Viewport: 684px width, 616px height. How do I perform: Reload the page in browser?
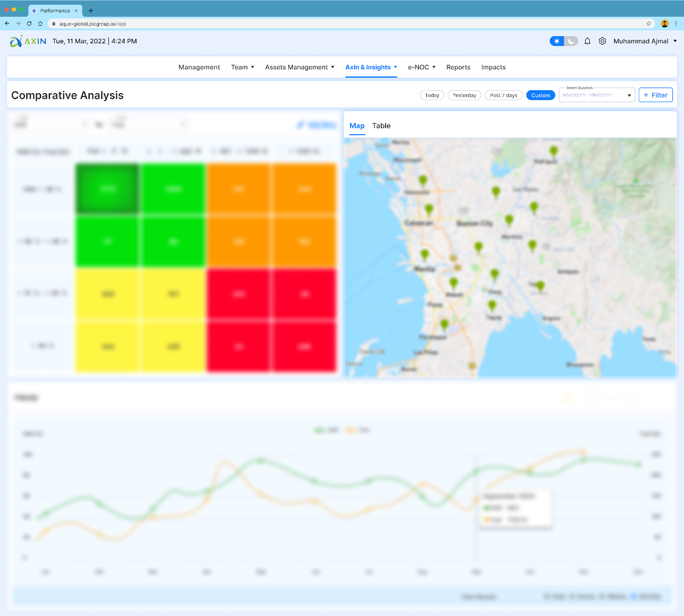tap(29, 24)
